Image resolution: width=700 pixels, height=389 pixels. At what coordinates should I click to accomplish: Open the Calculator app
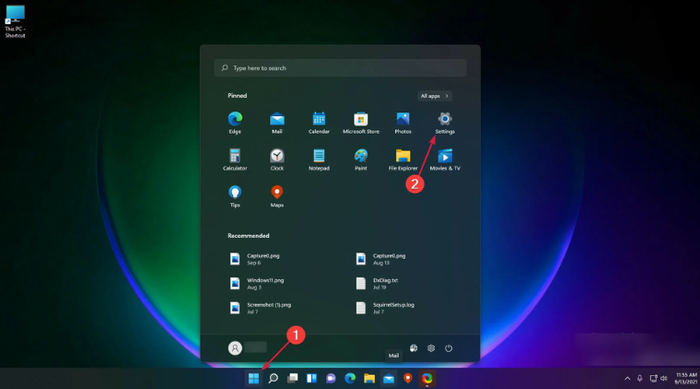coord(235,159)
